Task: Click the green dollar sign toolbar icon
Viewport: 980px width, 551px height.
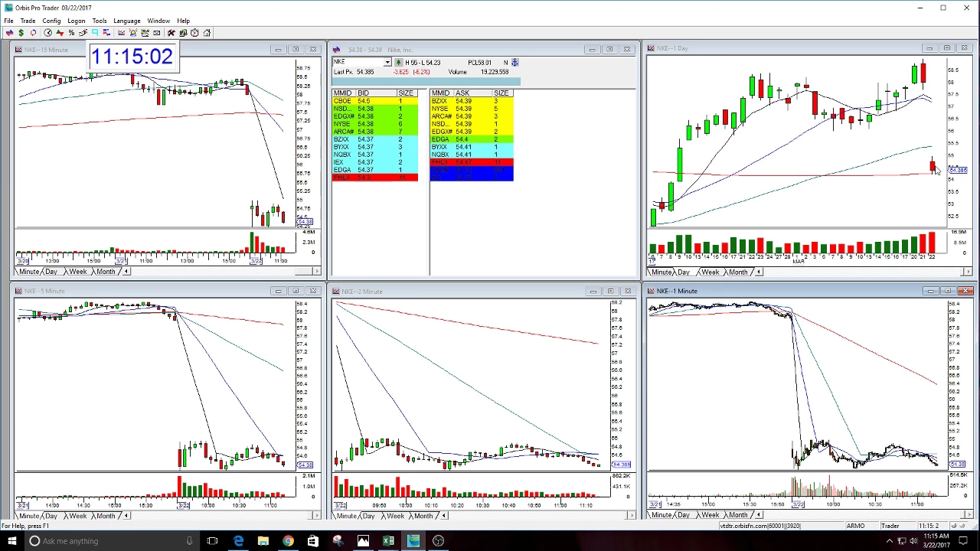Action: click(x=21, y=32)
